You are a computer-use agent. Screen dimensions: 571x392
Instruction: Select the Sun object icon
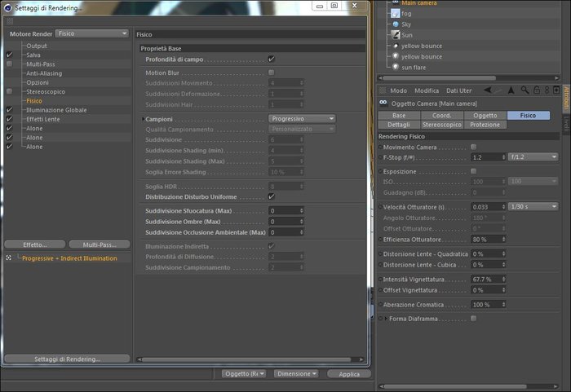point(395,35)
